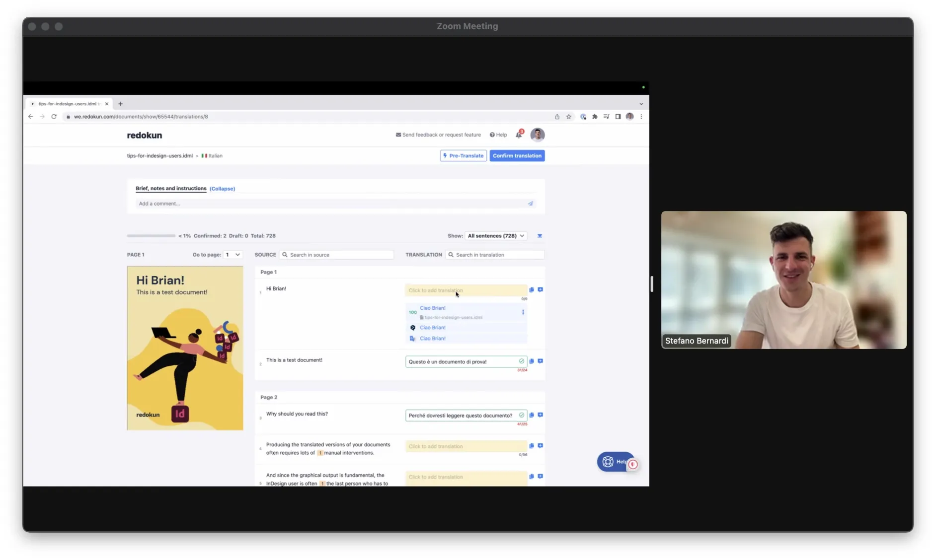
Task: Open the Help link in header
Action: 498,135
